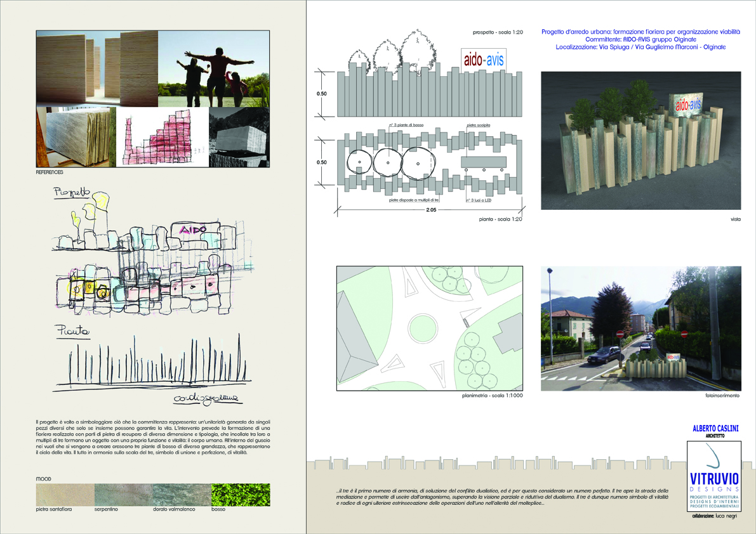Click the "pietra santafiora" label text
Viewport: 756px width, 534px height.
[x=54, y=509]
